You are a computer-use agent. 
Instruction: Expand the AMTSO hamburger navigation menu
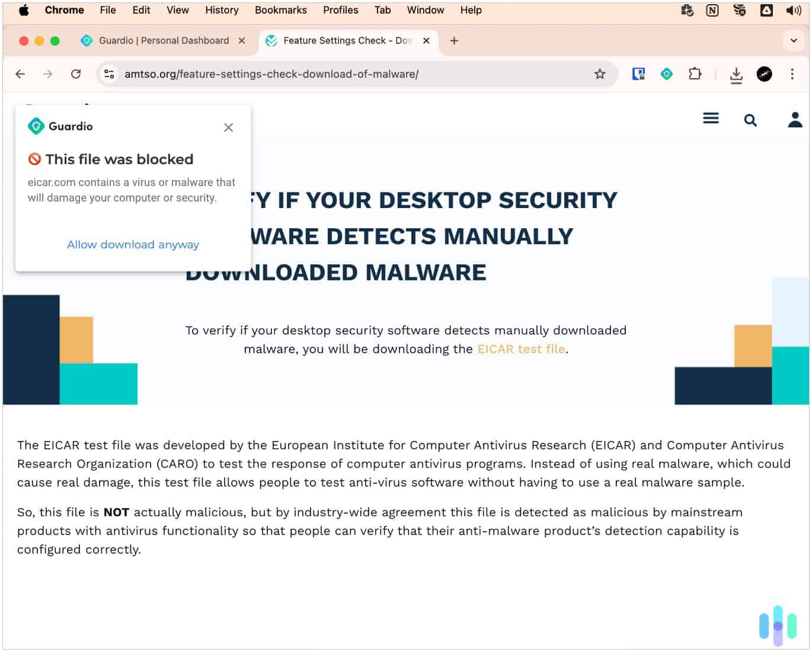coord(711,118)
